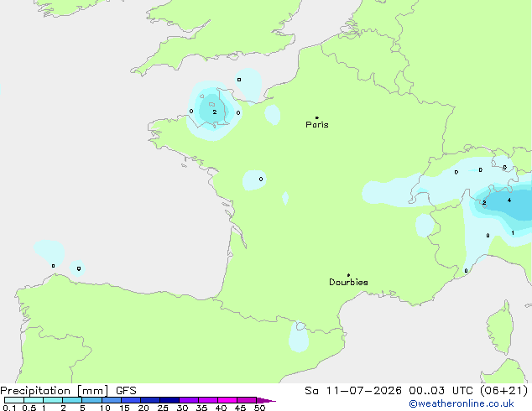This screenshot has height=411, width=532.
Task: Click the 'Precipitation [mm]' title text
Action: coord(55,391)
